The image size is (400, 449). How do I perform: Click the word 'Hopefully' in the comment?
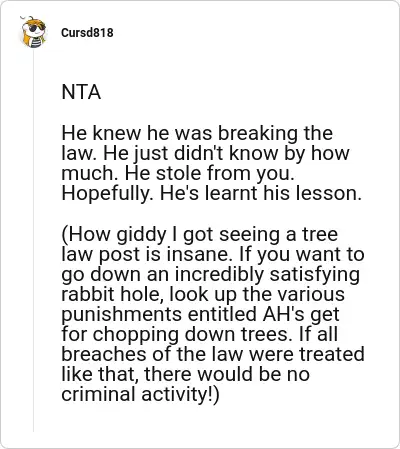coord(106,194)
